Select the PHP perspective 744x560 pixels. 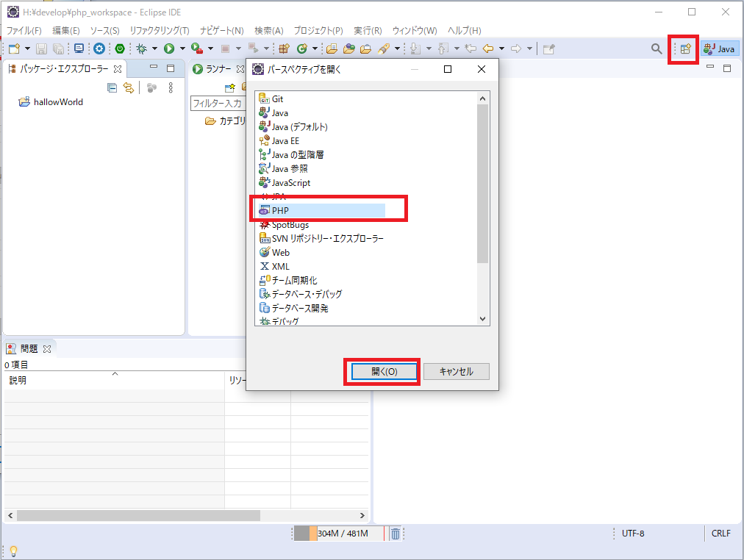[321, 210]
